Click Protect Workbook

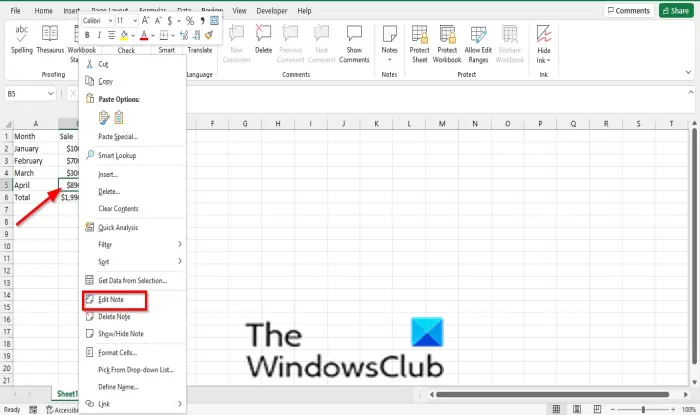[447, 44]
